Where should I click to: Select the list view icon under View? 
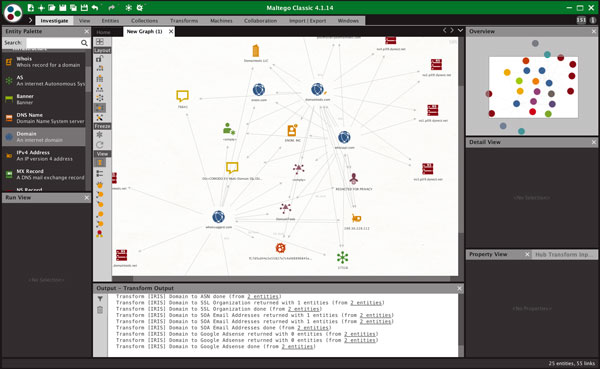99,173
